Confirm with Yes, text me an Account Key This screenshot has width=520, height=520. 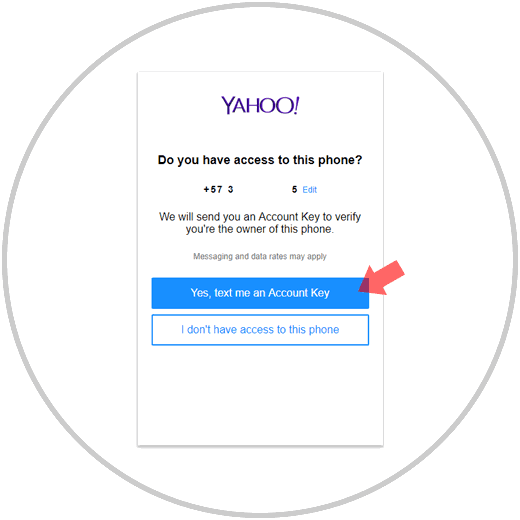(x=260, y=293)
